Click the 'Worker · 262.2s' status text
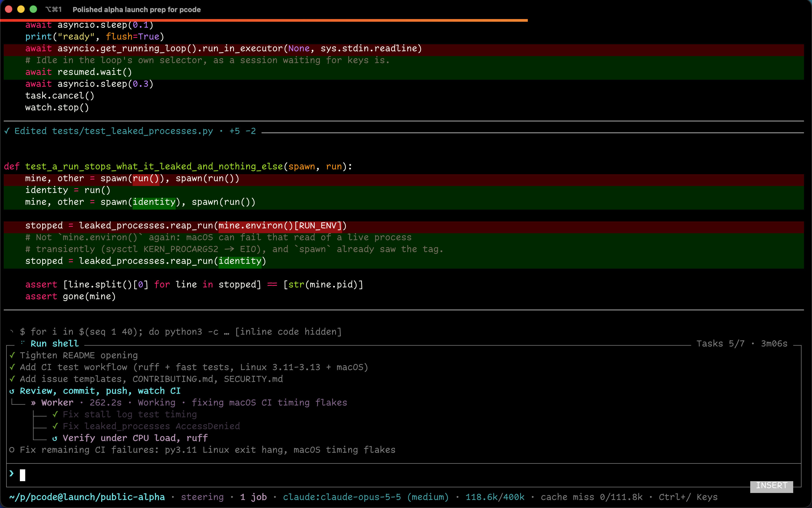 [x=81, y=403]
